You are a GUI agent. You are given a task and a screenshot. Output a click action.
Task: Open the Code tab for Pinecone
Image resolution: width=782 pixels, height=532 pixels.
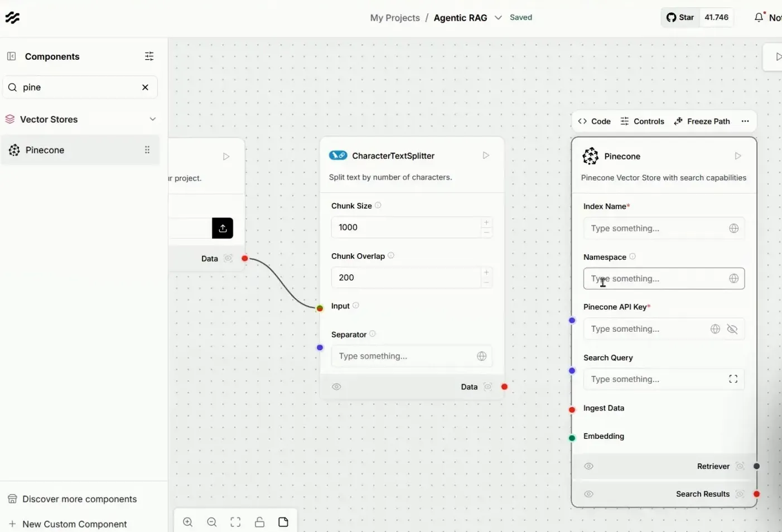(595, 122)
